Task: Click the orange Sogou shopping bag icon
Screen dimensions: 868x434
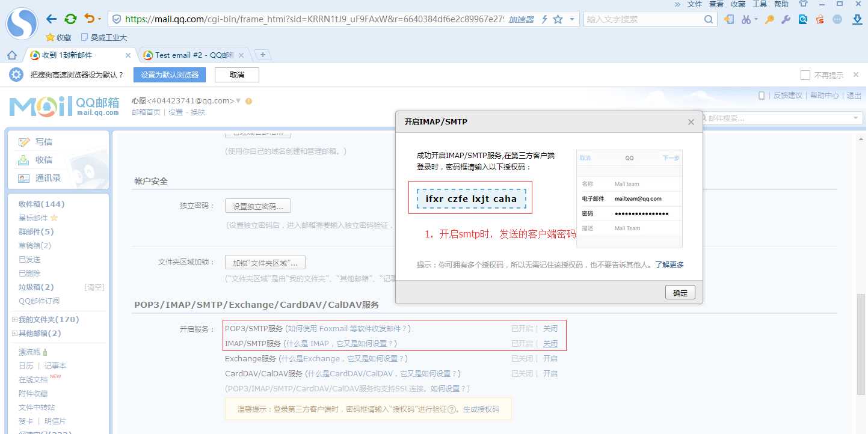Action: (x=819, y=19)
